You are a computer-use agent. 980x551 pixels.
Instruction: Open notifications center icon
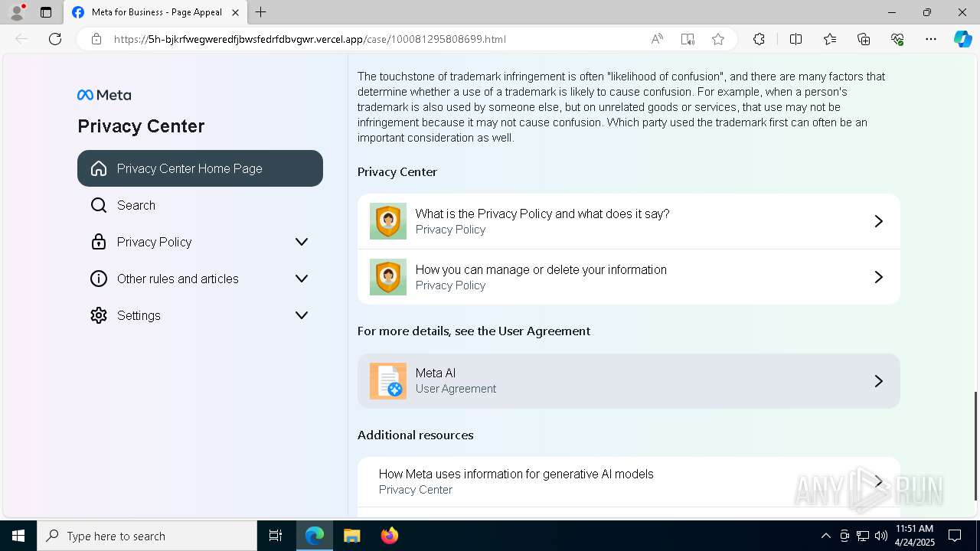[x=955, y=536]
